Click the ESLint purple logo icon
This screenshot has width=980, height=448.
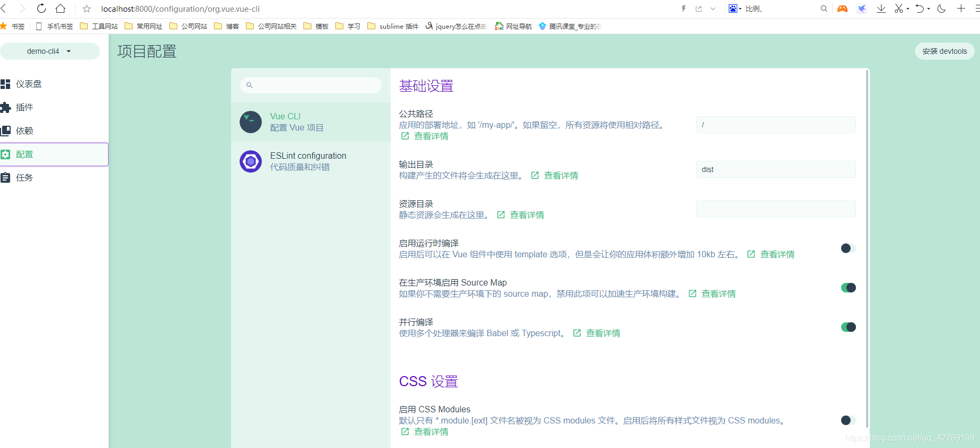[251, 161]
